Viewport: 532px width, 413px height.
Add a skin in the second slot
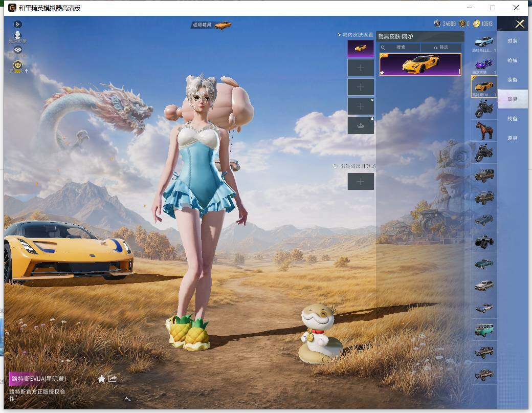pos(360,68)
